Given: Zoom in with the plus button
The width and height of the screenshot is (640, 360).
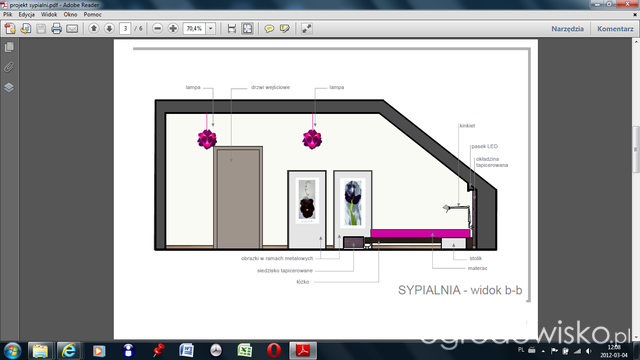Looking at the screenshot, I should (173, 29).
